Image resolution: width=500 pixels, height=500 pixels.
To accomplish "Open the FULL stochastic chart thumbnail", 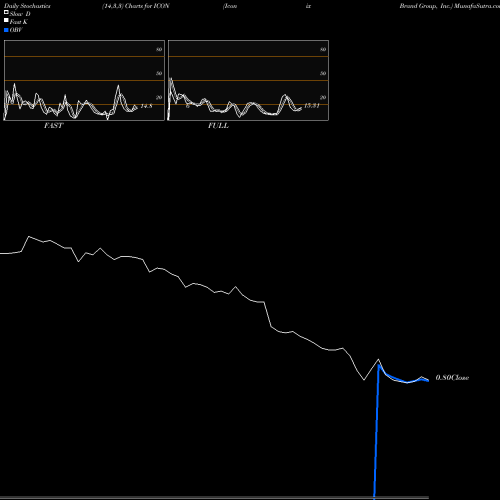I will pyautogui.click(x=248, y=80).
